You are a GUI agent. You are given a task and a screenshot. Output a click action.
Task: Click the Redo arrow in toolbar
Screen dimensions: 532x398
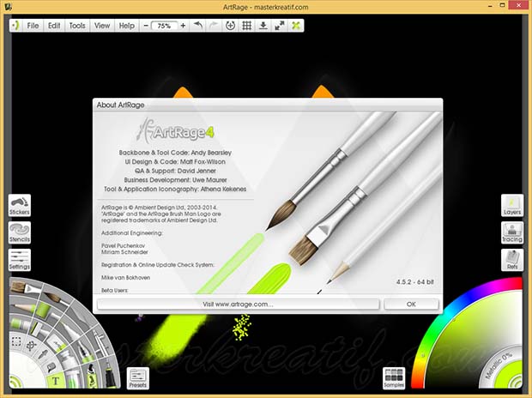click(x=214, y=26)
